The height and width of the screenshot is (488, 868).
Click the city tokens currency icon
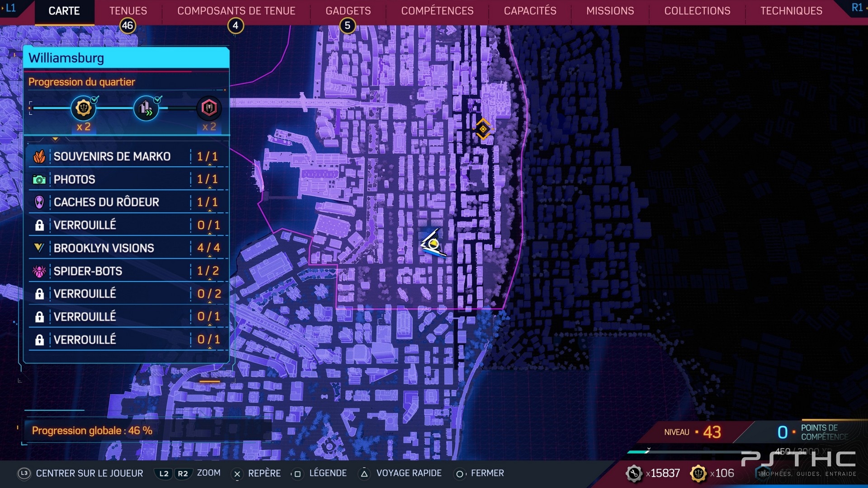click(x=698, y=474)
